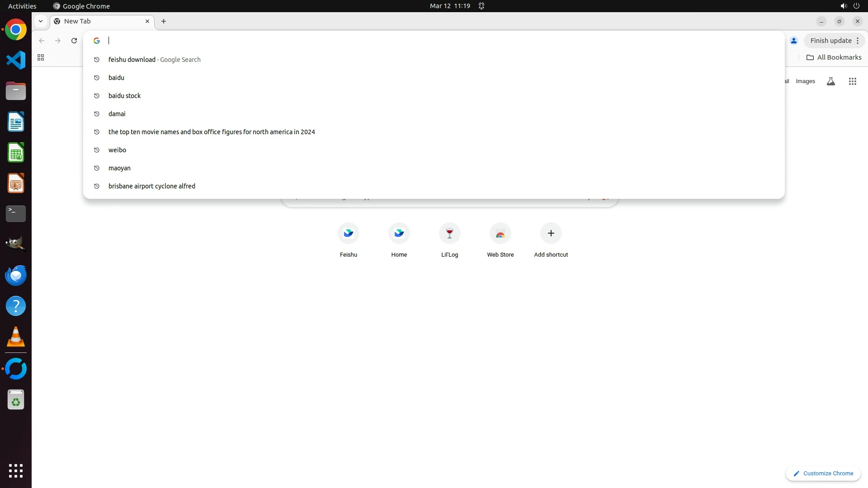Open a new tab with plus button
This screenshot has height=488, width=868.
pyautogui.click(x=164, y=21)
